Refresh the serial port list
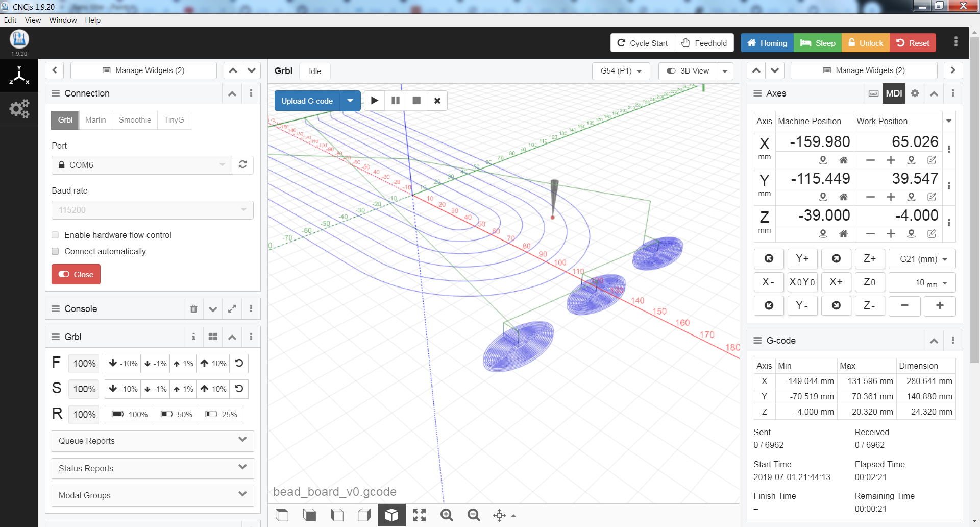 pyautogui.click(x=243, y=164)
